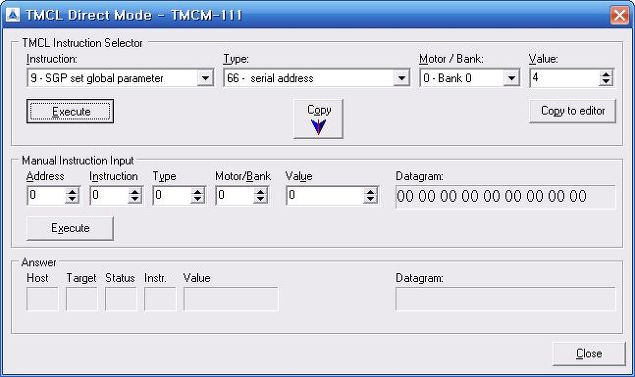
Task: Open the Instruction dropdown arrow
Action: point(205,78)
